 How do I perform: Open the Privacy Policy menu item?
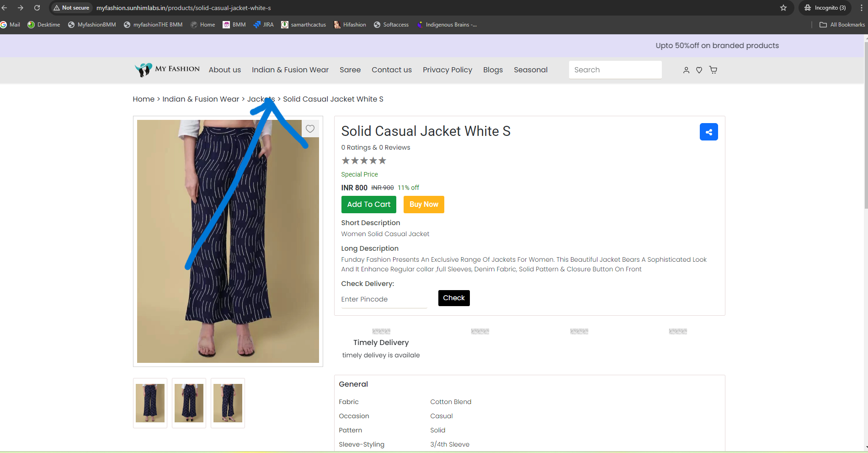(447, 70)
